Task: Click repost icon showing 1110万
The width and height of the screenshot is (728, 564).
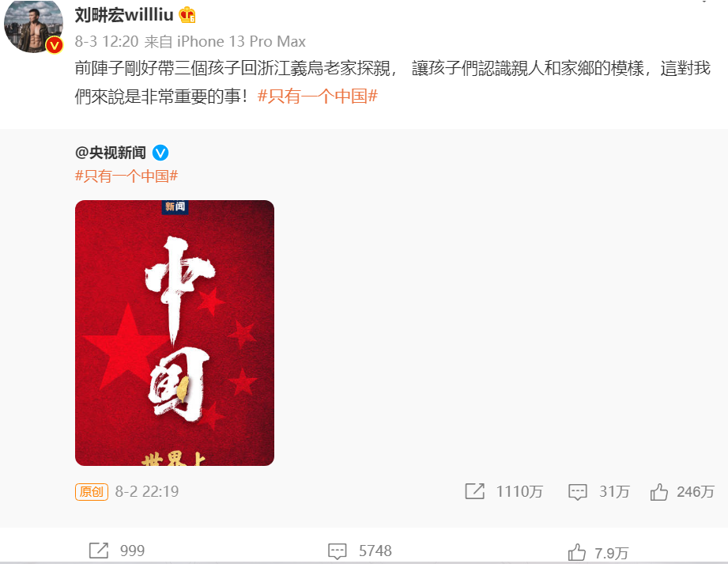Action: pos(474,491)
